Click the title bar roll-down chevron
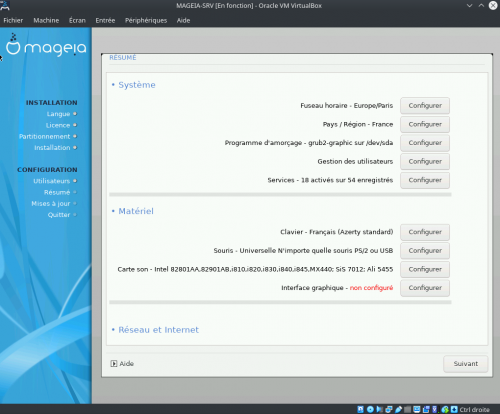The image size is (500, 414). point(469,6)
